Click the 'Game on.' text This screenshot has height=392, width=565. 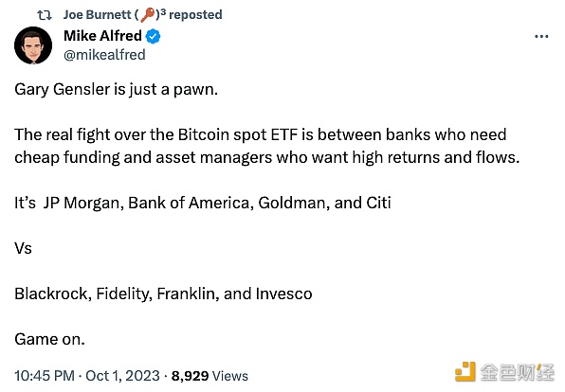(x=49, y=339)
